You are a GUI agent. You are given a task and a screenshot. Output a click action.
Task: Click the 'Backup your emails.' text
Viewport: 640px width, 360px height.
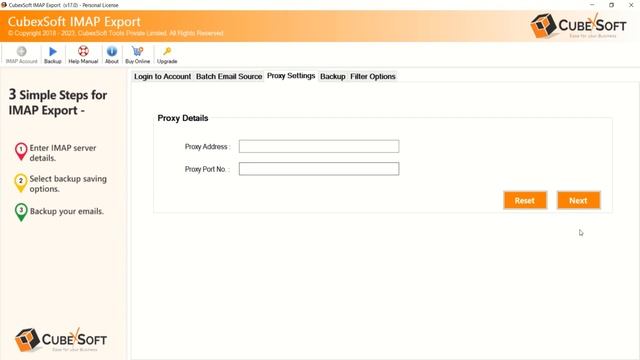(x=67, y=211)
